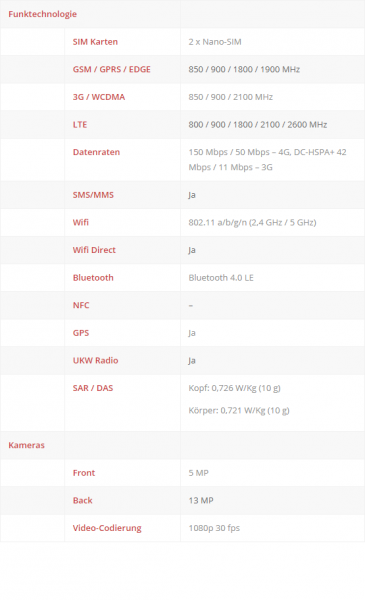Click the Funktechnologie section header
365x600 pixels.
[x=42, y=14]
